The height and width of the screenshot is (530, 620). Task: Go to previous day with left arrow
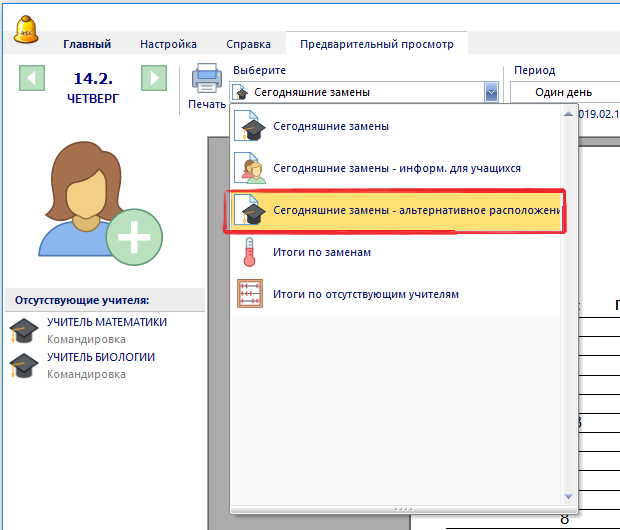(33, 78)
